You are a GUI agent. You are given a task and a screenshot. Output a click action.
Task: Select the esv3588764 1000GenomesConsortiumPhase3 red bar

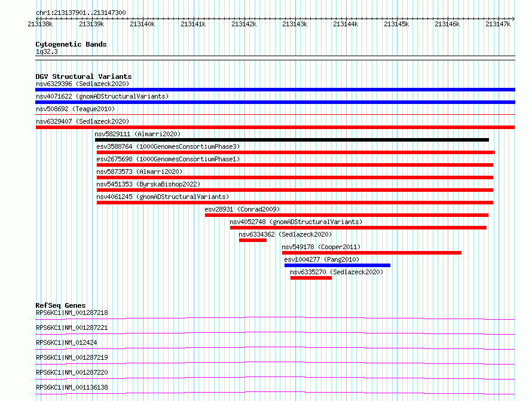(296, 152)
